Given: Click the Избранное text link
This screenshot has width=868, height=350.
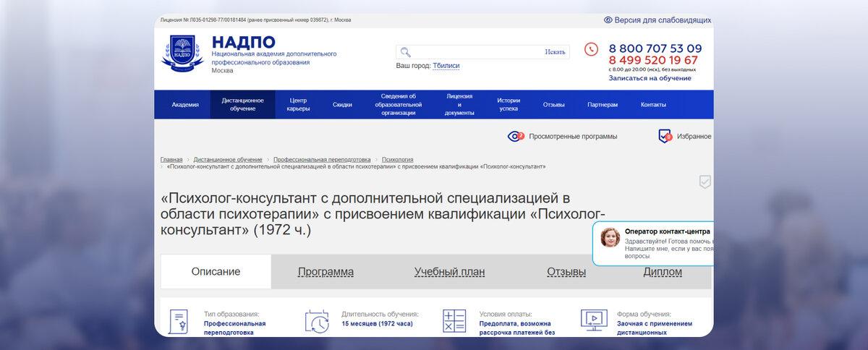Looking at the screenshot, I should [x=694, y=136].
